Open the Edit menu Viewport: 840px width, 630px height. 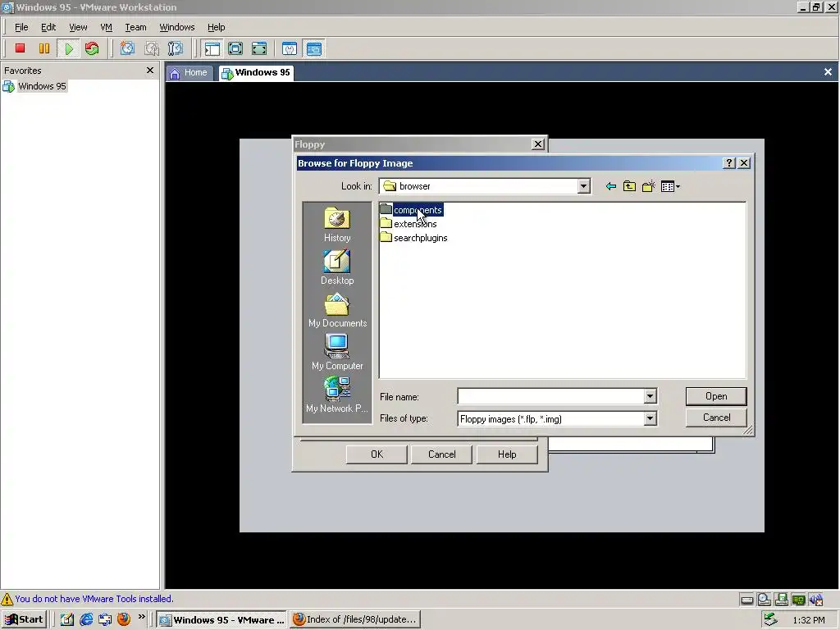click(48, 27)
